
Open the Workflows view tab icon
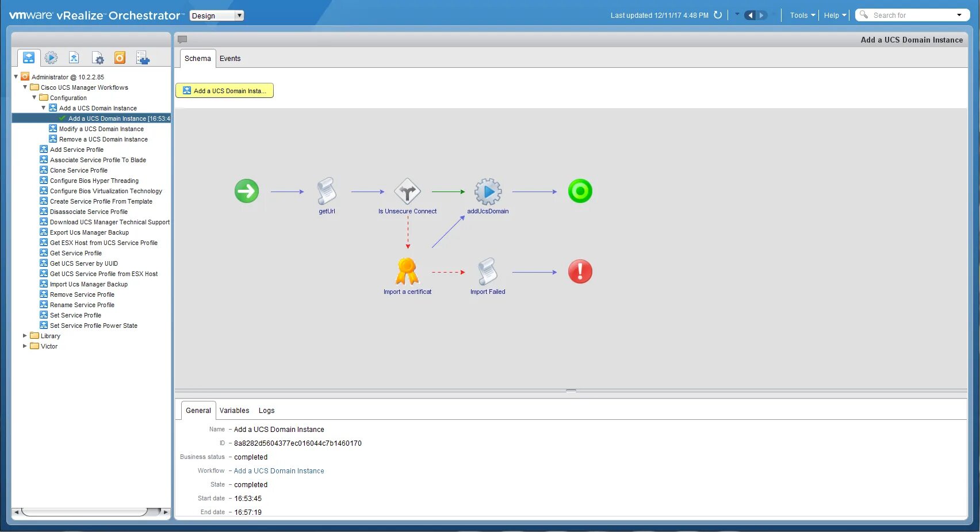tap(29, 58)
